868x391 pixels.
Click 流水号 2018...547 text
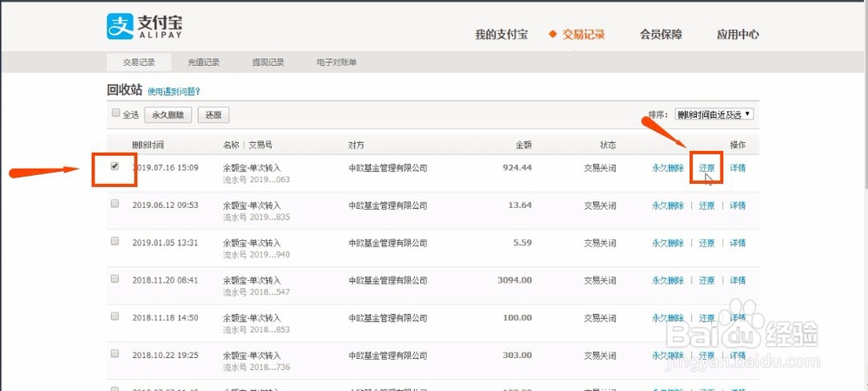click(x=256, y=292)
